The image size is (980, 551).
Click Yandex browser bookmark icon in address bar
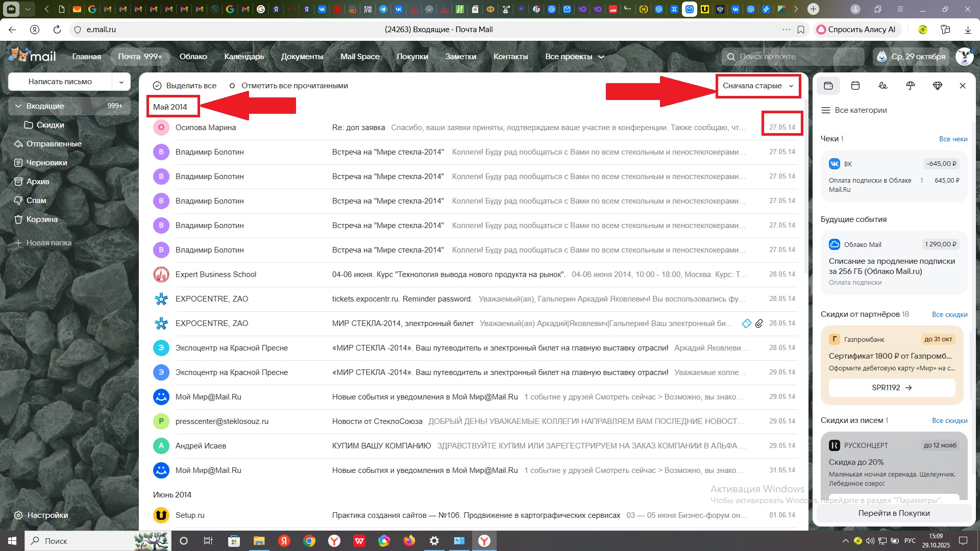pyautogui.click(x=801, y=30)
